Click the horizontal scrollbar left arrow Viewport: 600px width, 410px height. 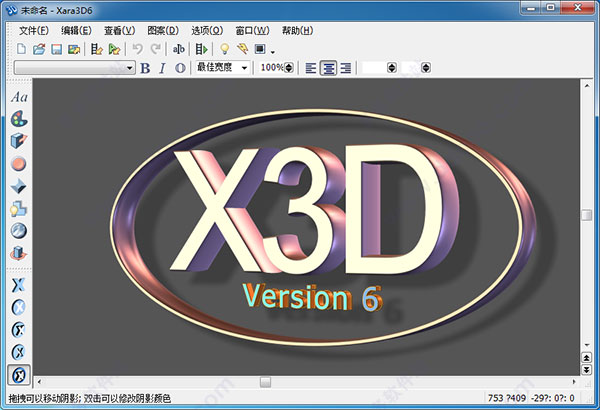coord(39,382)
